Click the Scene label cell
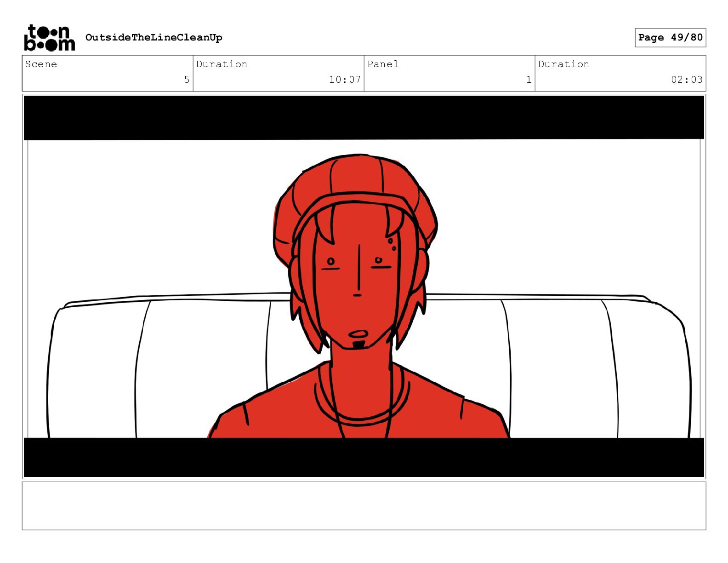This screenshot has width=728, height=563. [108, 73]
